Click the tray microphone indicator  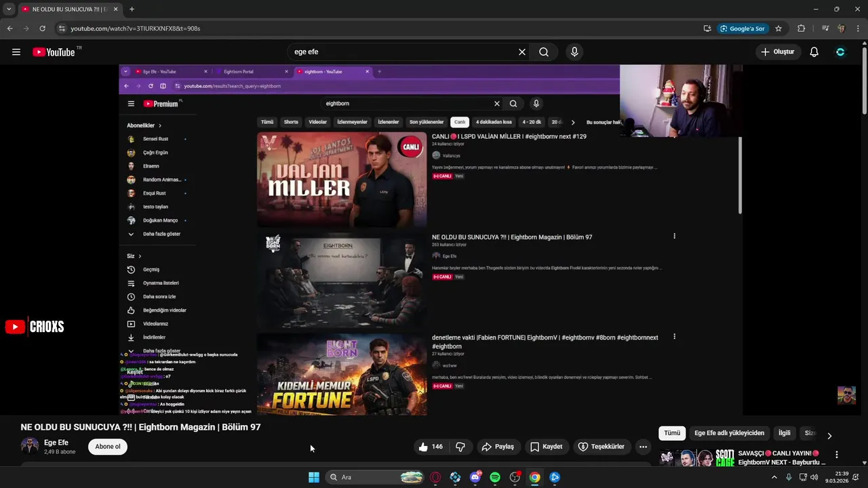pos(789,477)
